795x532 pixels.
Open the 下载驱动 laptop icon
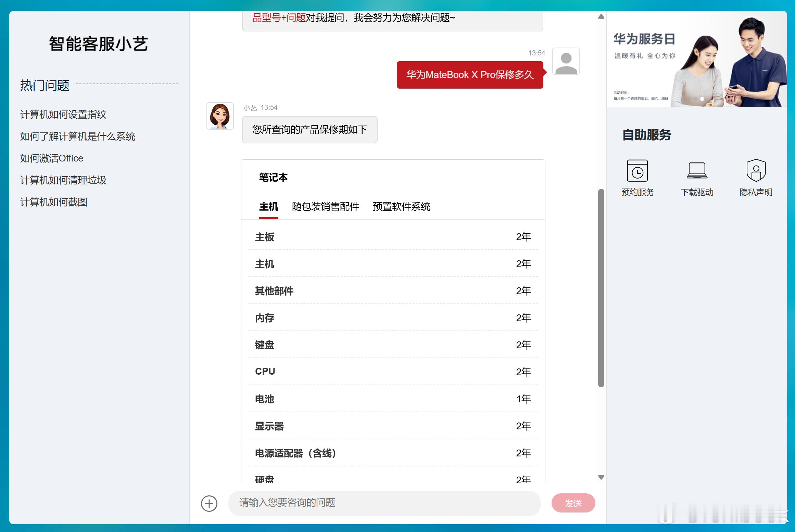pyautogui.click(x=697, y=170)
